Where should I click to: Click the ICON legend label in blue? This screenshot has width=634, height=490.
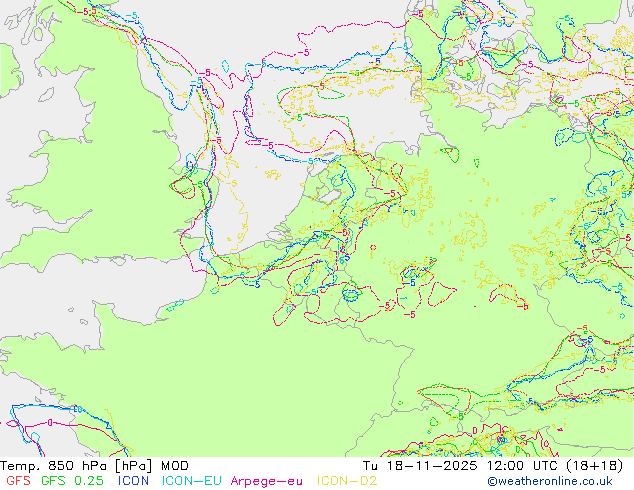(133, 481)
